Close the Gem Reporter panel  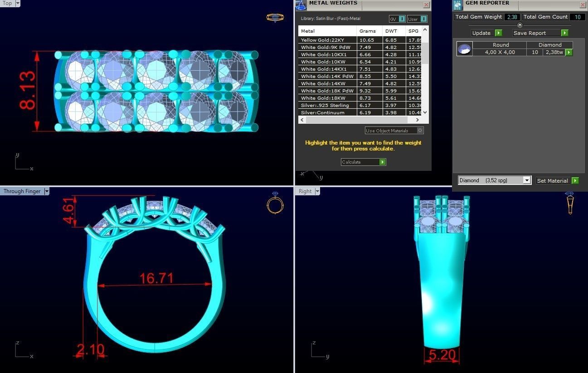click(x=583, y=5)
